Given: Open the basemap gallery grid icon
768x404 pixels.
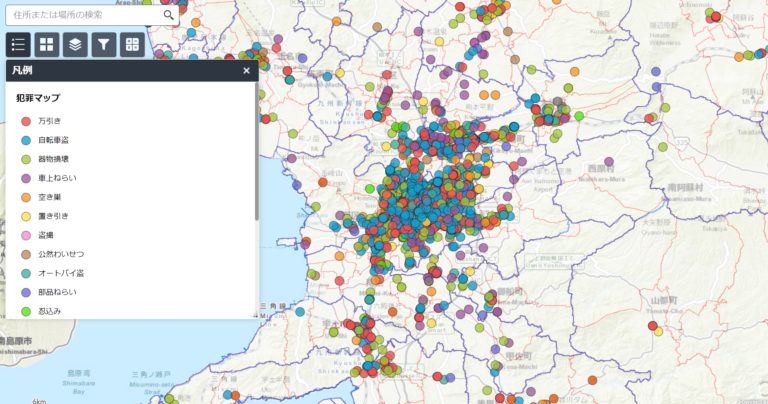Looking at the screenshot, I should pyautogui.click(x=47, y=44).
